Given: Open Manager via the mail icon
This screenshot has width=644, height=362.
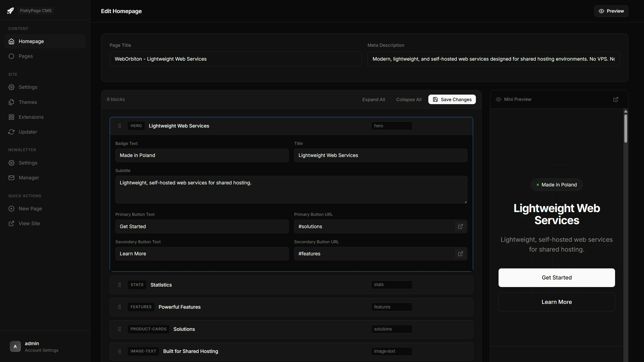Looking at the screenshot, I should [12, 178].
